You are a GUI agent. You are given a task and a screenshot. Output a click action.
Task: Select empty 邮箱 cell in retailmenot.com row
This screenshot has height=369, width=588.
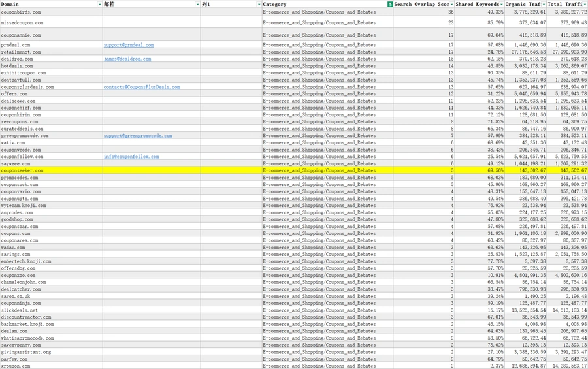pyautogui.click(x=152, y=52)
